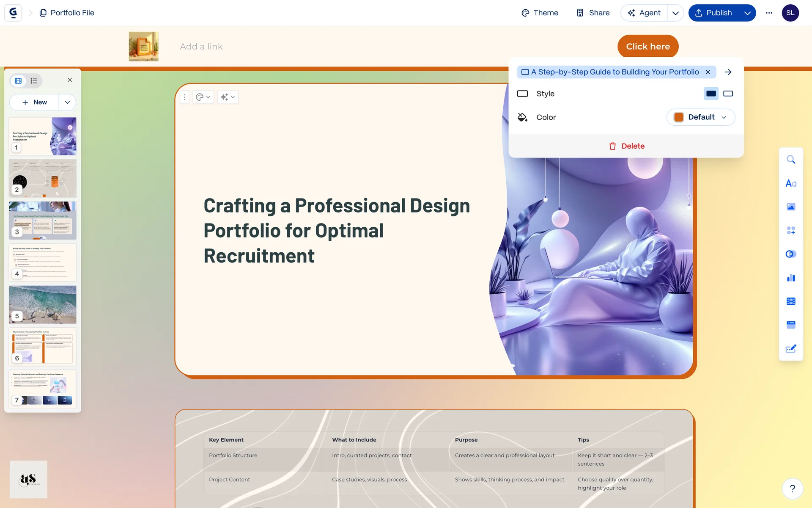
Task: Switch sidebar to list view
Action: pyautogui.click(x=34, y=81)
